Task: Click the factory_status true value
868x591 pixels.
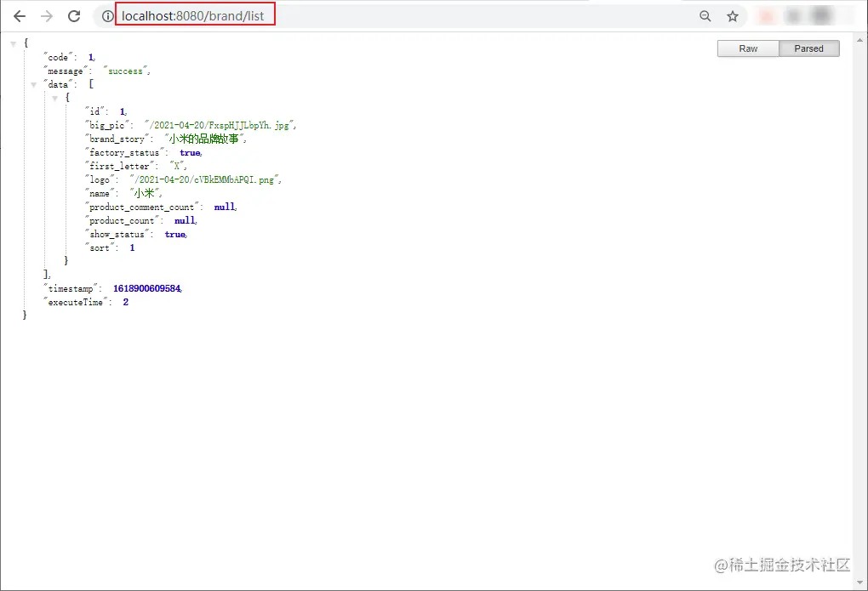Action: pyautogui.click(x=190, y=153)
